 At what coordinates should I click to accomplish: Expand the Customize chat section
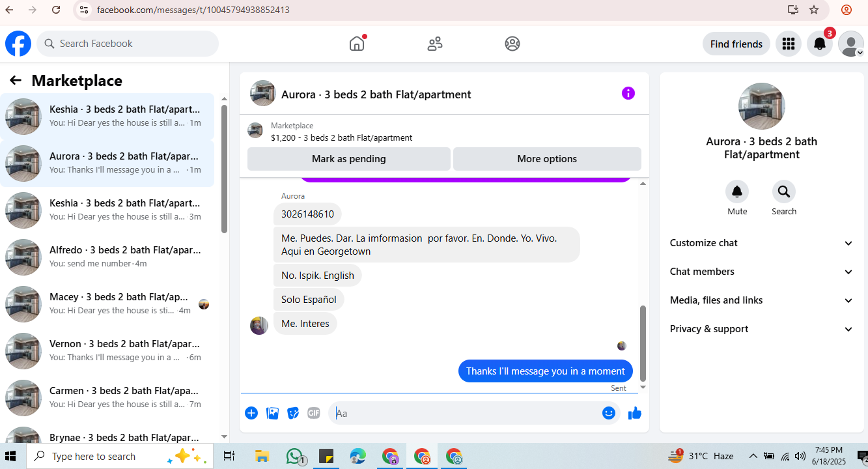tap(761, 243)
